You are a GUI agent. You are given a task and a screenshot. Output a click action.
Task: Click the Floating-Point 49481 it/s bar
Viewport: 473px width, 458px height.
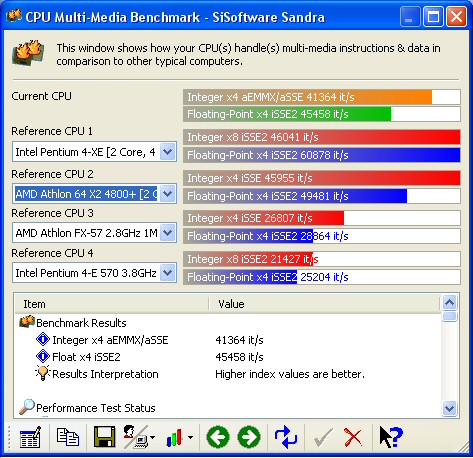pyautogui.click(x=322, y=196)
